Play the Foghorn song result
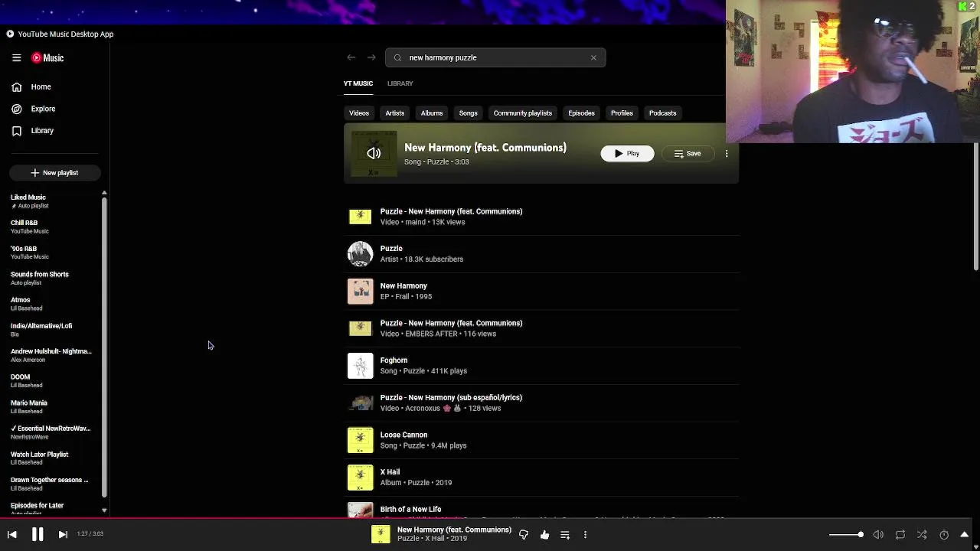This screenshot has height=551, width=980. 542,366
